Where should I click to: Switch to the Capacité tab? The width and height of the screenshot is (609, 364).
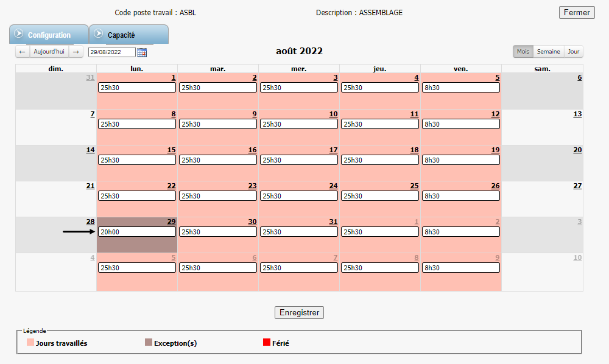(121, 35)
